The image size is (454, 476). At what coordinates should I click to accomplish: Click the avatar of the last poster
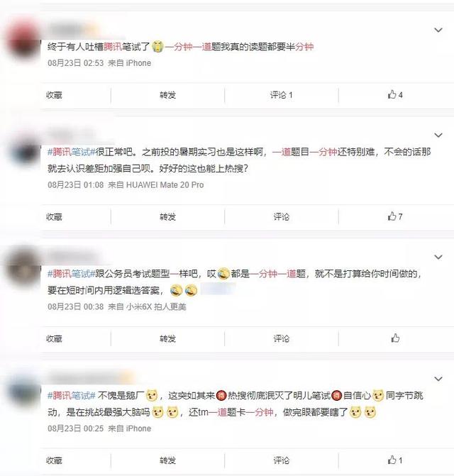tap(23, 392)
